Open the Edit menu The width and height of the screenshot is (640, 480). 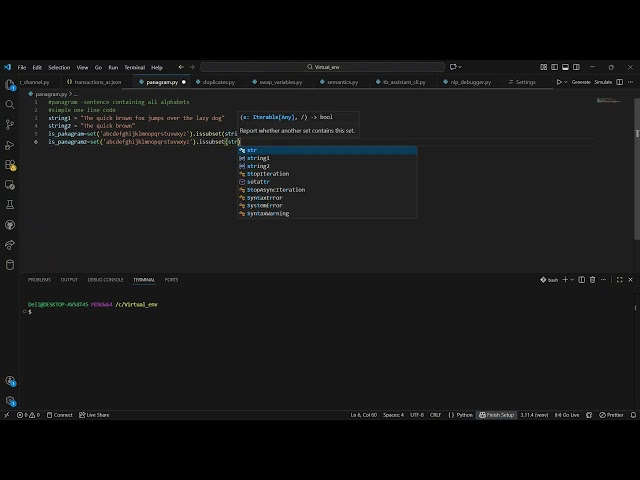point(37,67)
